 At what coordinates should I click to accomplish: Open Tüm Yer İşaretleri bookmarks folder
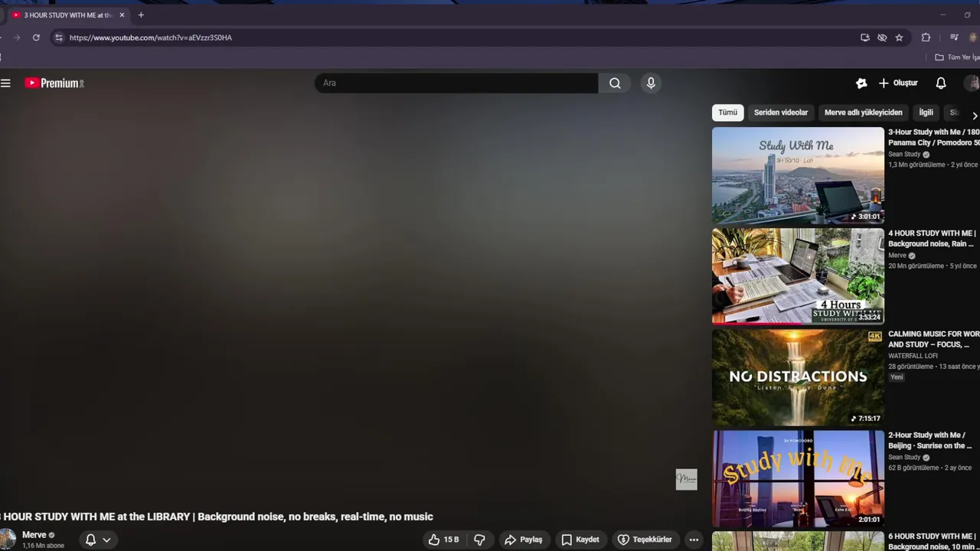click(x=957, y=57)
